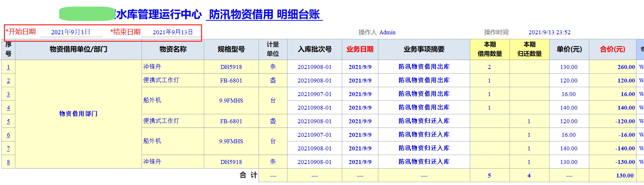Select returned quantity total 4 in 合计 row
The height and width of the screenshot is (185, 644).
point(529,176)
